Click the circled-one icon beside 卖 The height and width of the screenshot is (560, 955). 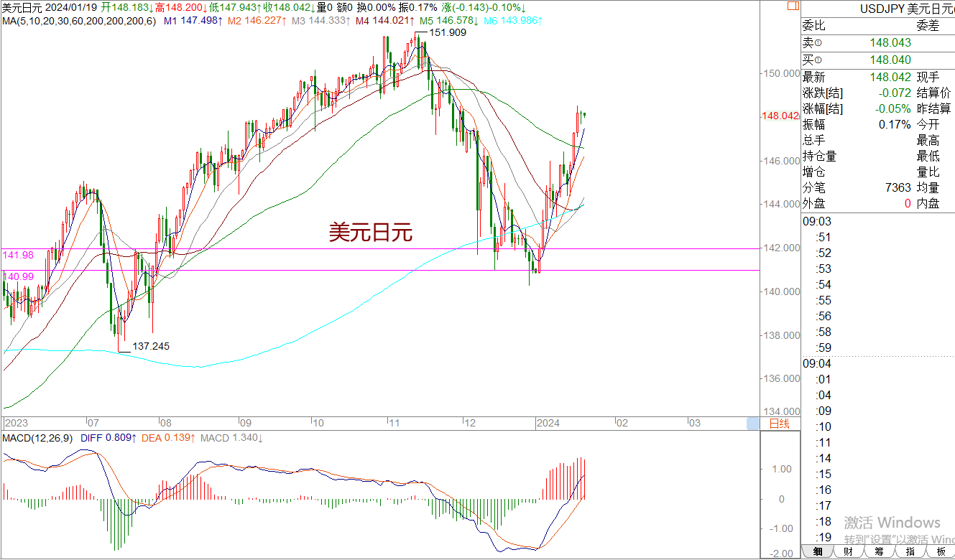(x=818, y=45)
